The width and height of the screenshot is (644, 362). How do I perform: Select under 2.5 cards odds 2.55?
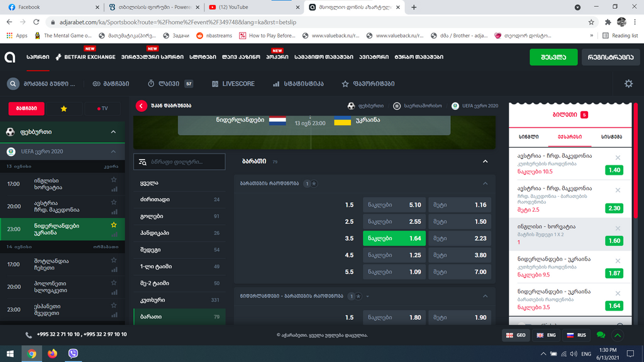coord(394,222)
